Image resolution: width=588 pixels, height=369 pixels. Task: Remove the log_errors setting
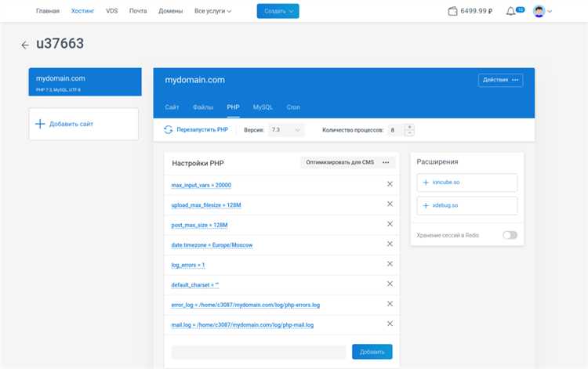tap(390, 264)
